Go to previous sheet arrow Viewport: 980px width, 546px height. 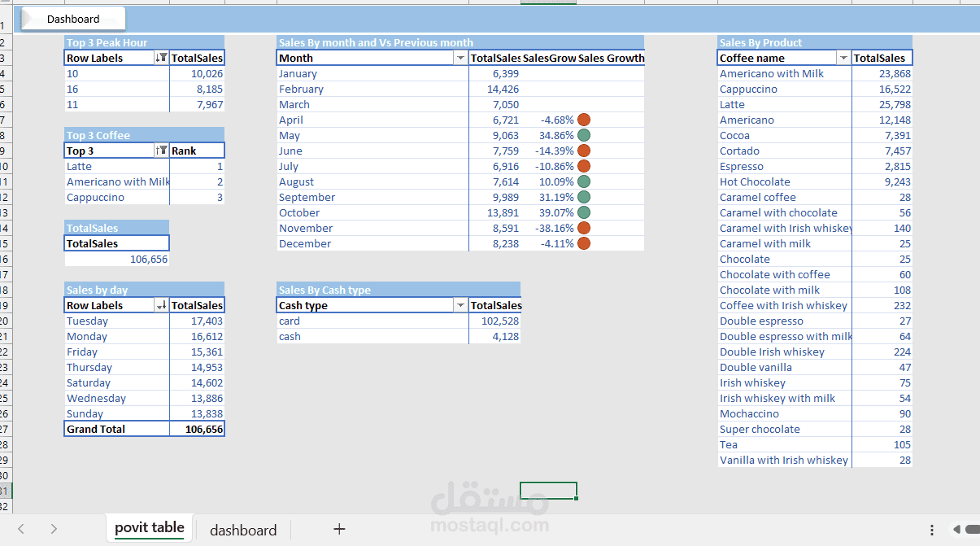pyautogui.click(x=21, y=529)
